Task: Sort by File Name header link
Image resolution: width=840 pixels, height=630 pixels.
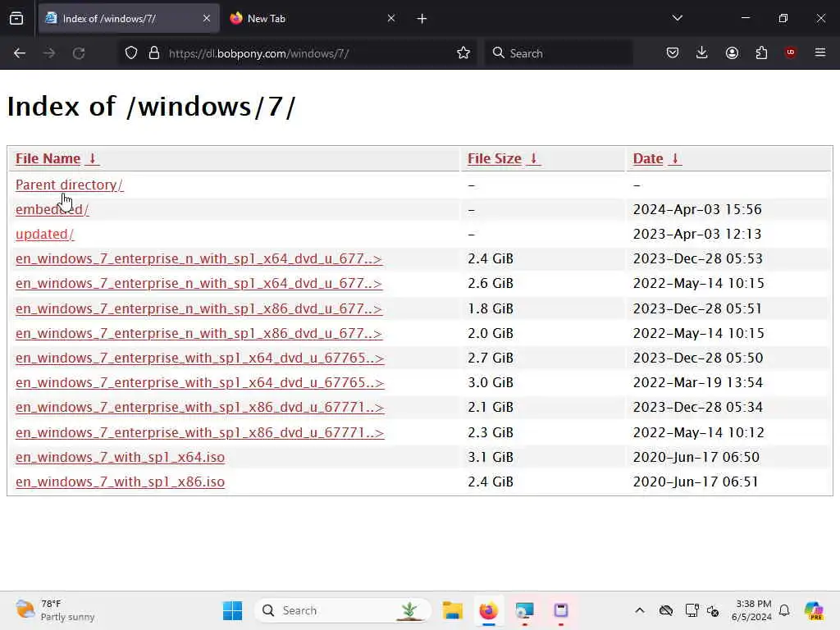Action: [x=57, y=158]
